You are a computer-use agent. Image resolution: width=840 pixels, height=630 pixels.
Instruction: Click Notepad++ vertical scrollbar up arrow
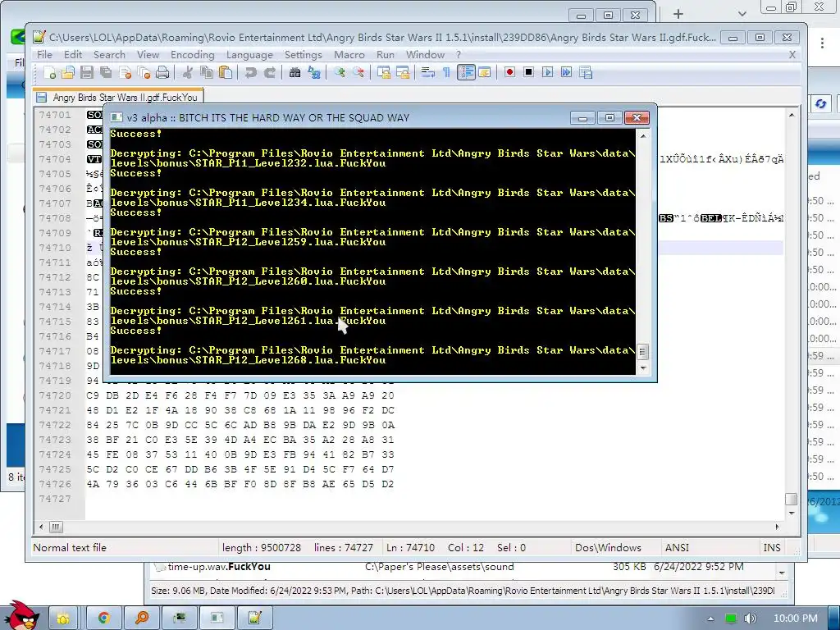[792, 115]
